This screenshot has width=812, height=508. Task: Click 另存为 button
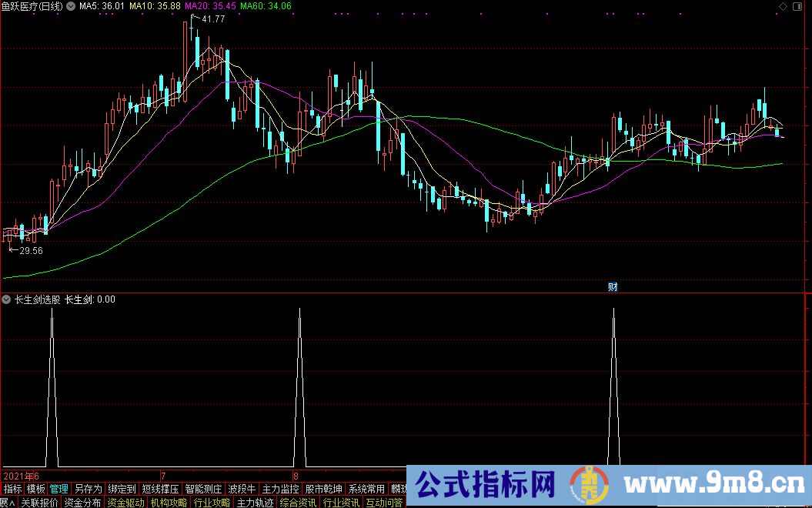(89, 489)
